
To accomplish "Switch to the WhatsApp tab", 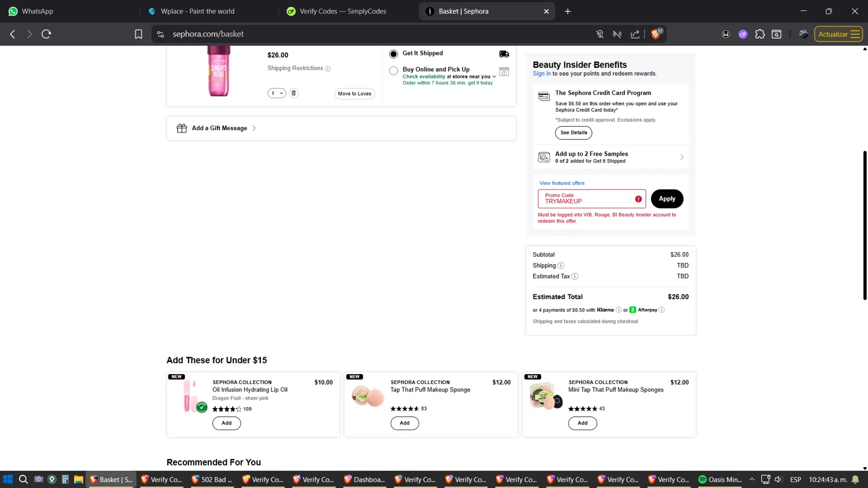I will point(69,11).
